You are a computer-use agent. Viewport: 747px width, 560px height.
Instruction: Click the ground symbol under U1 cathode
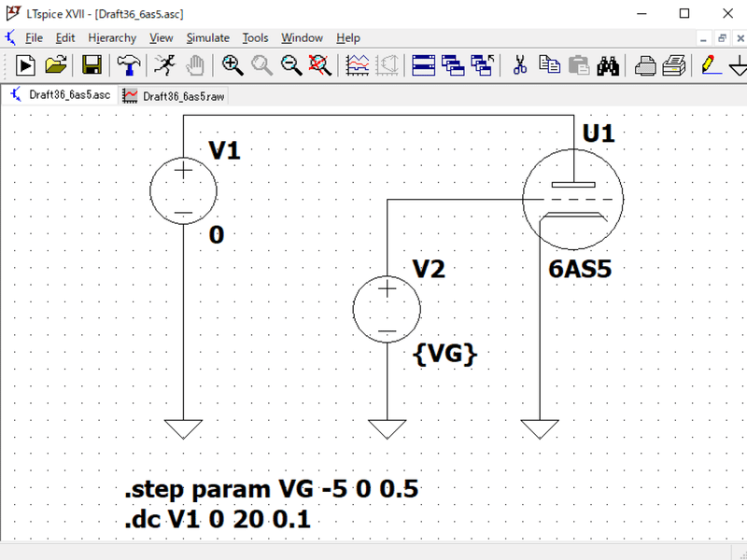[540, 429]
